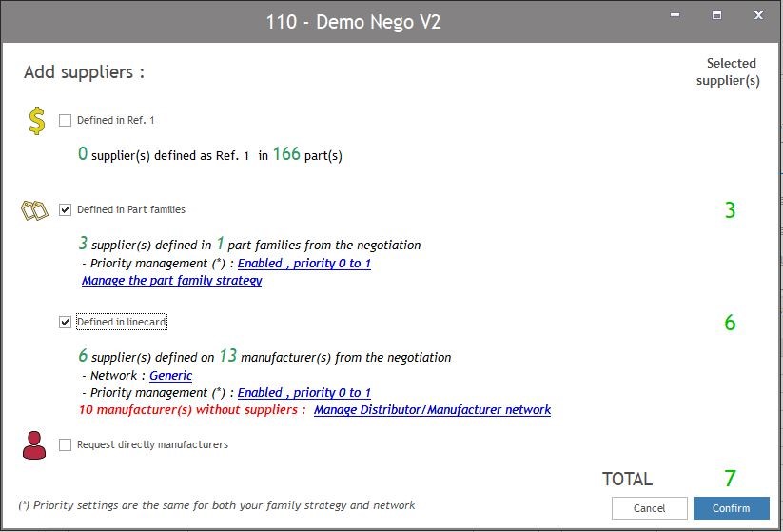
Task: Click the green total count 7
Action: [x=730, y=479]
